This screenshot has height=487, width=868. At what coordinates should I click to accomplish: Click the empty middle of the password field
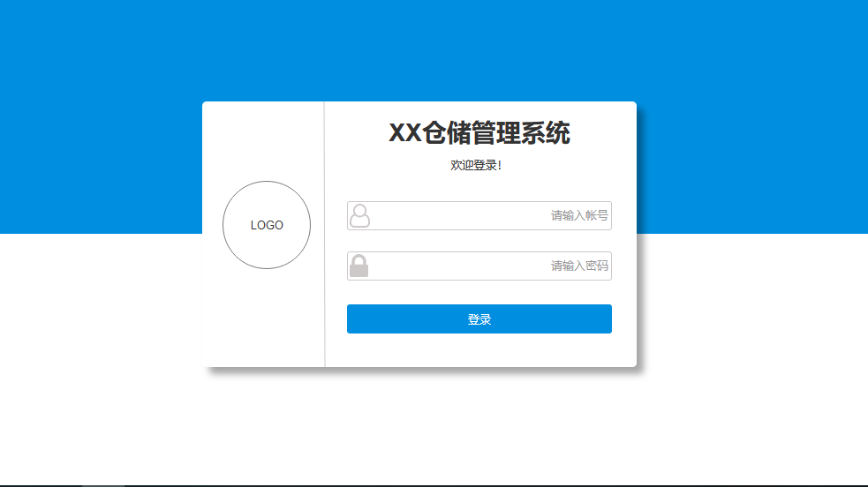(x=459, y=266)
